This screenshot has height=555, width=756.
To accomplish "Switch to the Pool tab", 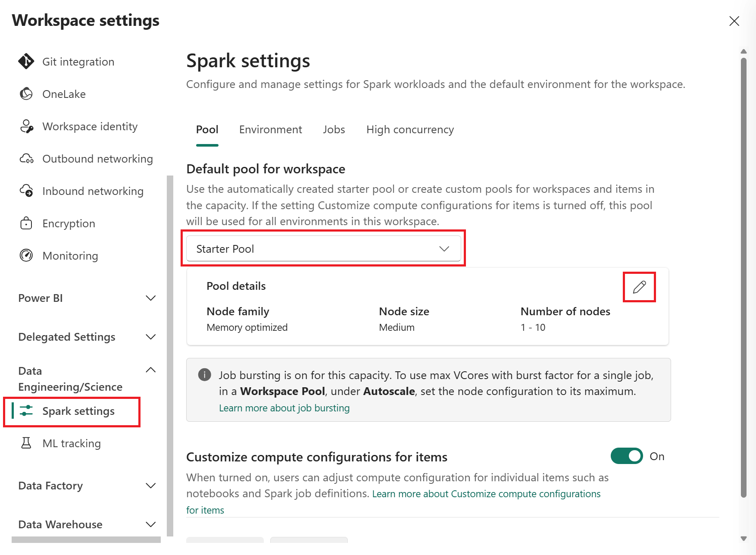I will (x=207, y=130).
